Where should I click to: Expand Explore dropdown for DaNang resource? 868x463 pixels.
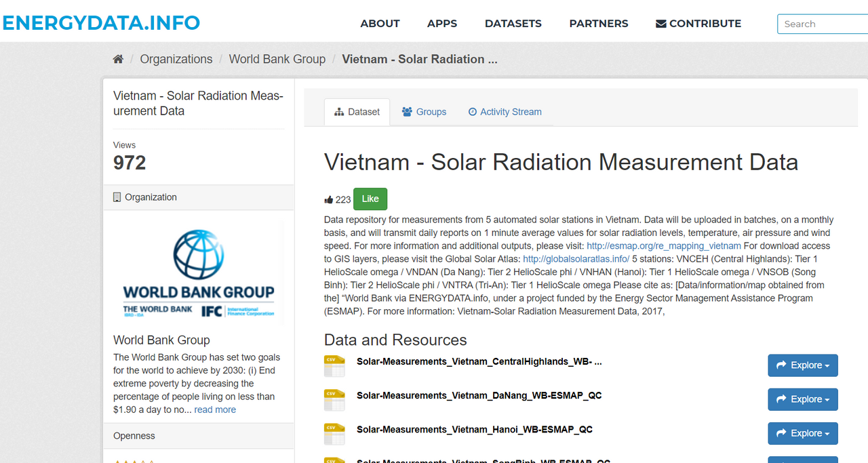[x=802, y=399]
